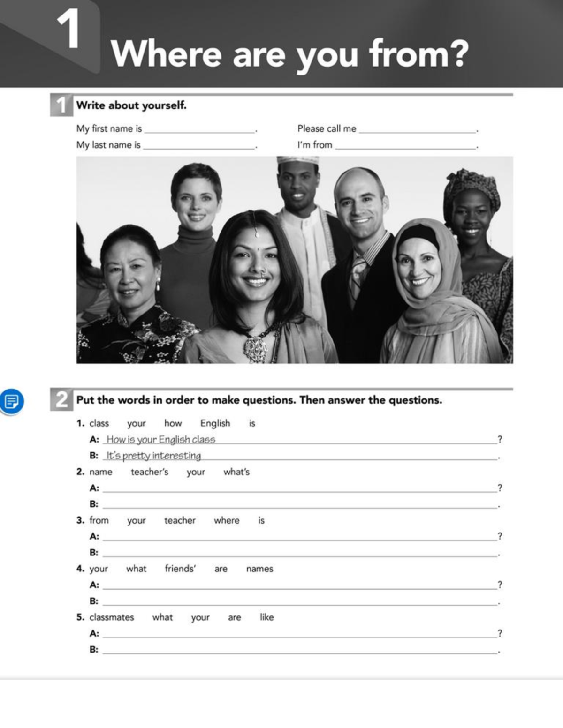The image size is (563, 728).
Task: Click line B under question 4
Action: [x=300, y=601]
